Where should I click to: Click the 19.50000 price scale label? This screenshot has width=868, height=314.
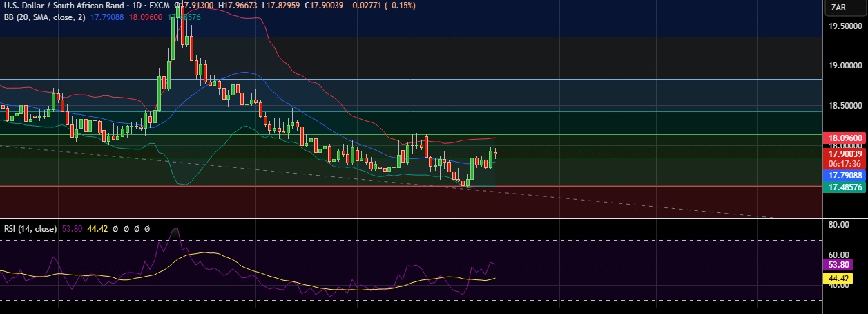click(x=846, y=26)
